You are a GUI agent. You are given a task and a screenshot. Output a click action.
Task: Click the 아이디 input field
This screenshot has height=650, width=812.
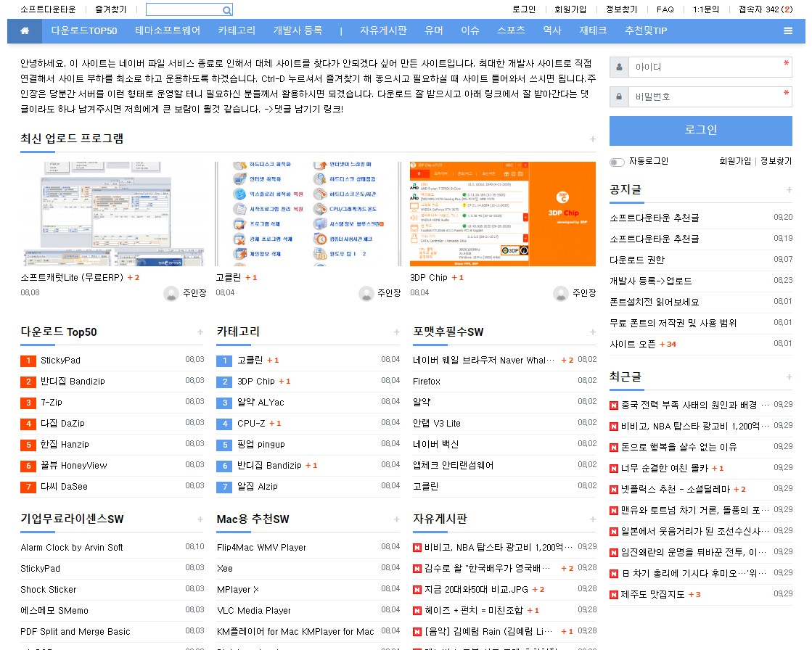[x=710, y=67]
